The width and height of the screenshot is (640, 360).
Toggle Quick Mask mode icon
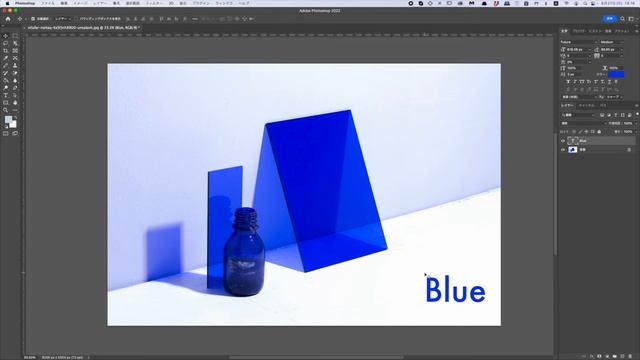[6, 133]
